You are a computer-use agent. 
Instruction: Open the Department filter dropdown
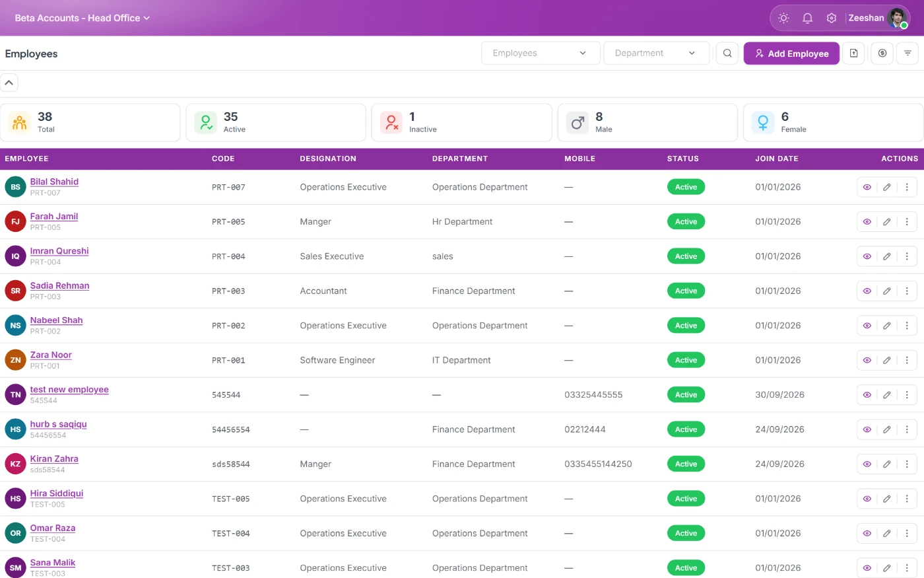(656, 54)
